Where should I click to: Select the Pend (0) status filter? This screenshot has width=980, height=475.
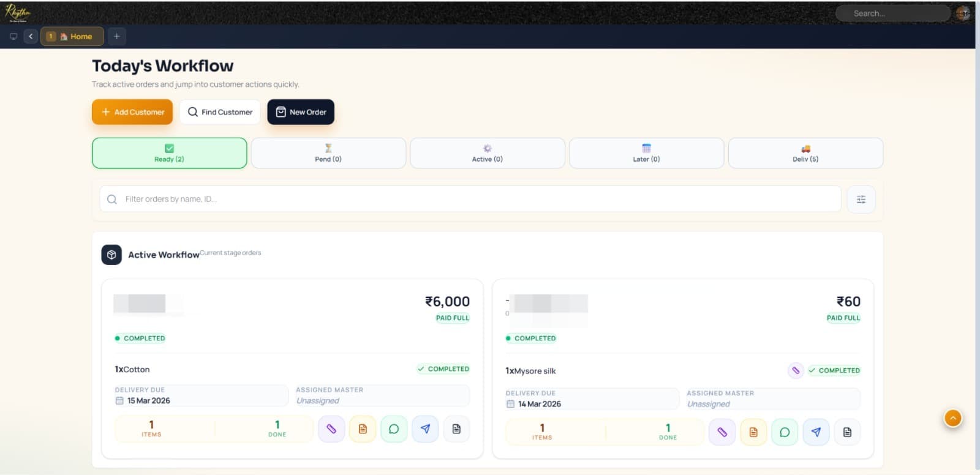coord(328,153)
